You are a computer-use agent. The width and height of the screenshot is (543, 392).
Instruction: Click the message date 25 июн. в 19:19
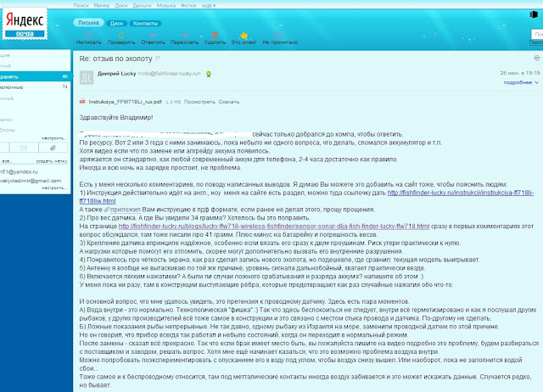520,73
